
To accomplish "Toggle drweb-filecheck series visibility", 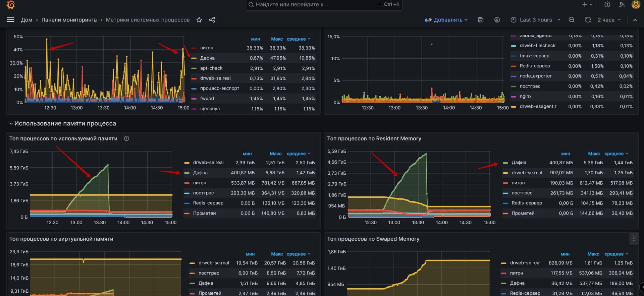I will click(538, 46).
